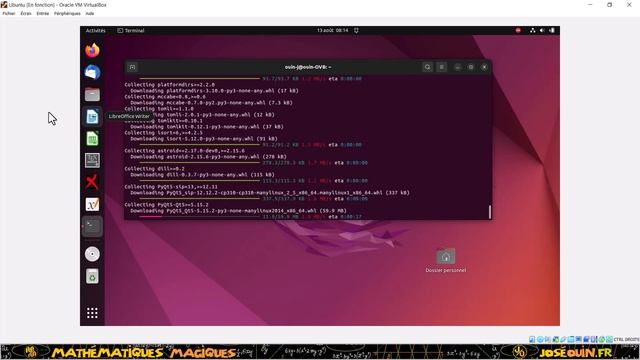Click the first VirtualBox status bar disk icon
The width and height of the screenshot is (640, 360).
point(532,339)
